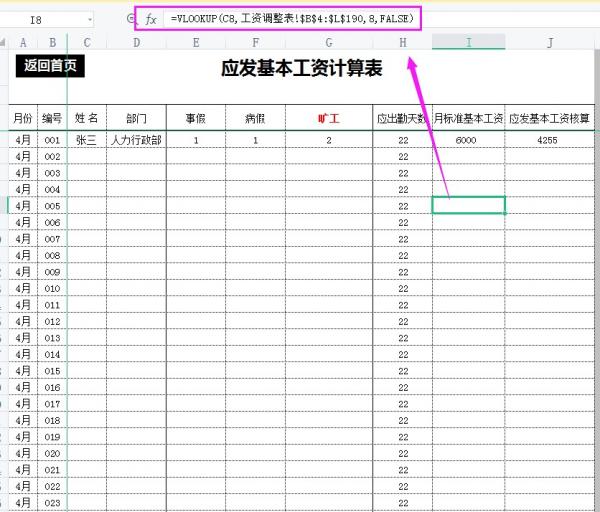Click the 病假 value cell for 张三
Viewport: 600px width, 512px height.
255,140
